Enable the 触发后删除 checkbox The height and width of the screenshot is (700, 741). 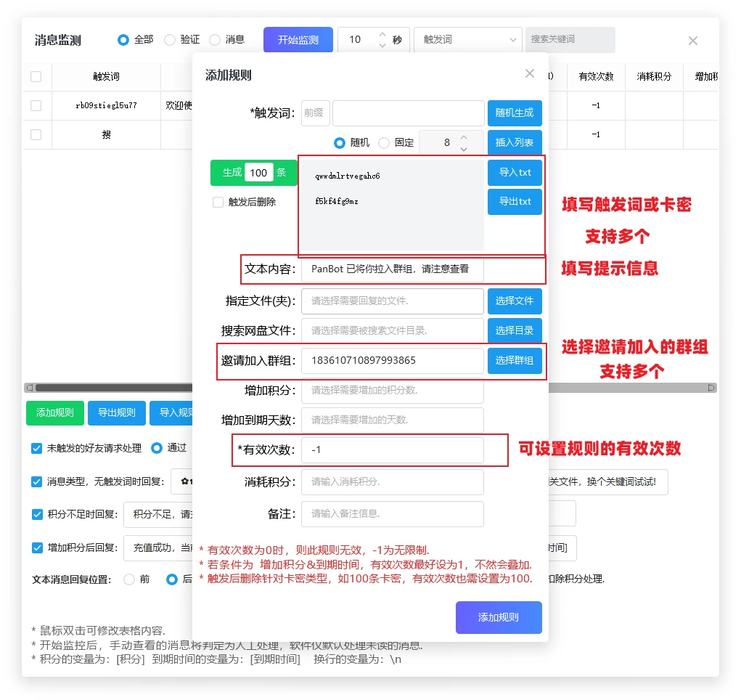coord(218,203)
